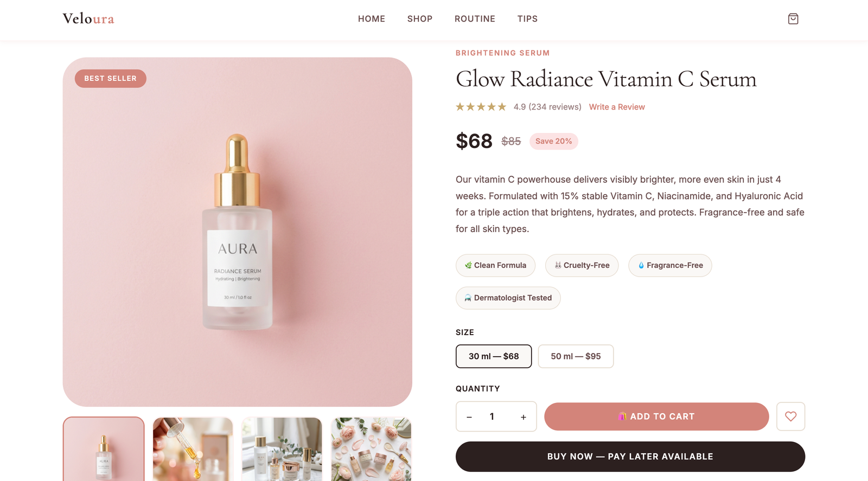
Task: Navigate to the TIPS page
Action: (527, 19)
